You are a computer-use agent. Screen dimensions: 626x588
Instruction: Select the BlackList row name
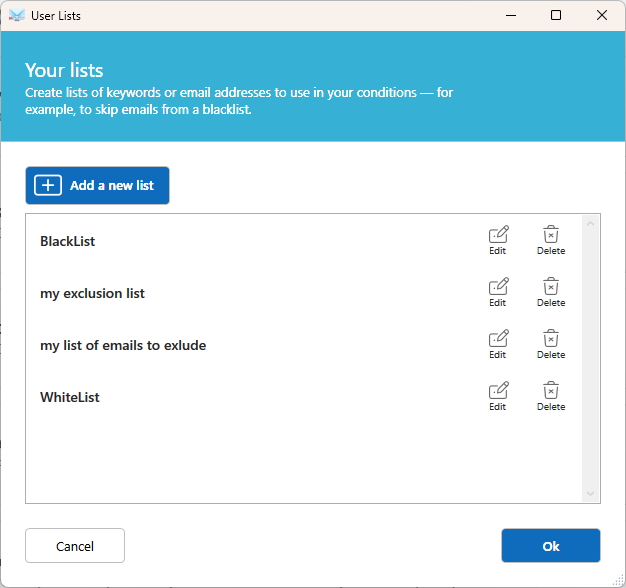click(67, 241)
